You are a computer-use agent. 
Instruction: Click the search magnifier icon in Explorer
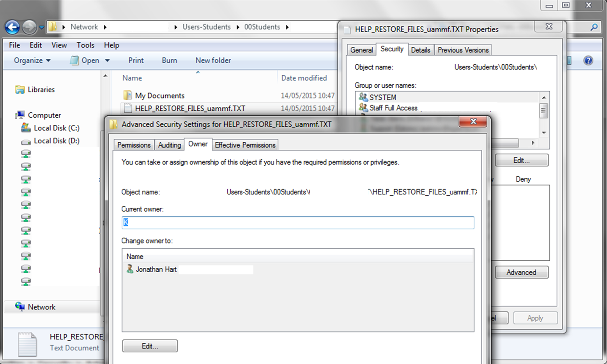click(594, 27)
